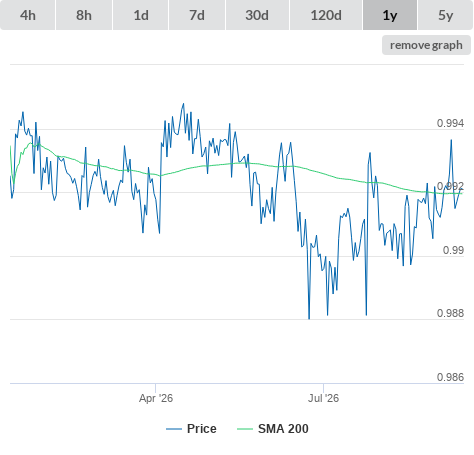
Task: Click the 0.99 y-axis label
Action: [x=453, y=250]
